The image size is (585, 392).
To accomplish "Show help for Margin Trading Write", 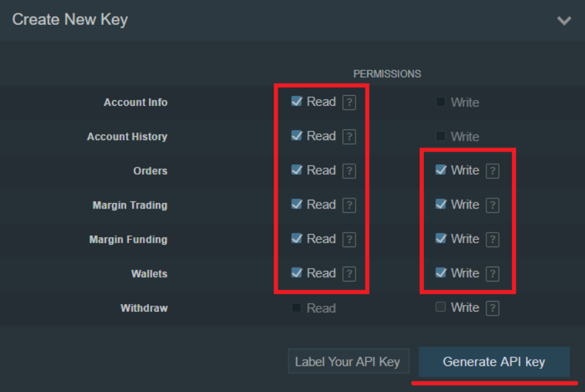I will (x=492, y=205).
